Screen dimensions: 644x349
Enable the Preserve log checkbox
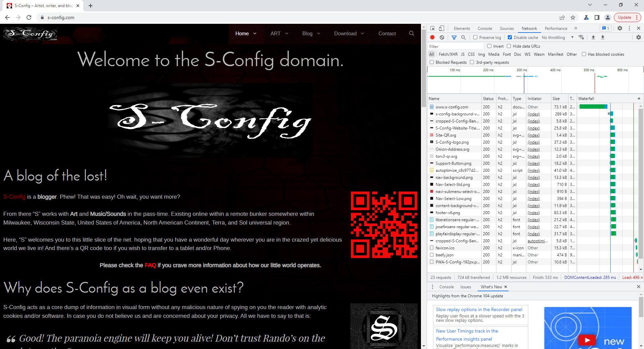[x=475, y=37]
